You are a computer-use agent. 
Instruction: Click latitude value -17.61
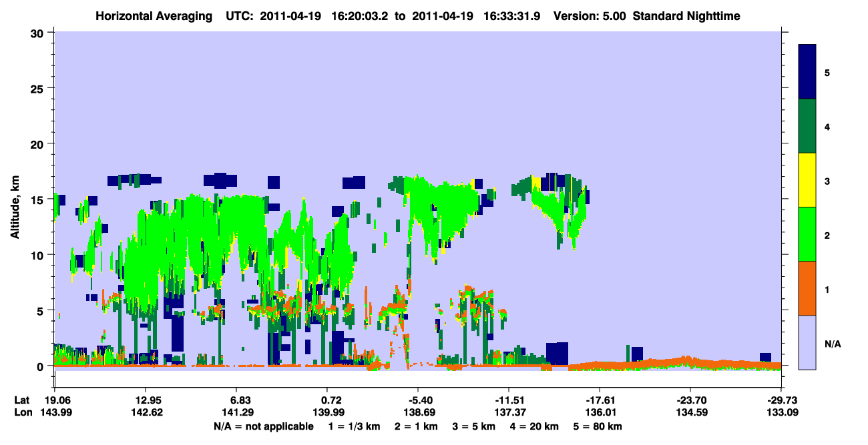[x=600, y=400]
